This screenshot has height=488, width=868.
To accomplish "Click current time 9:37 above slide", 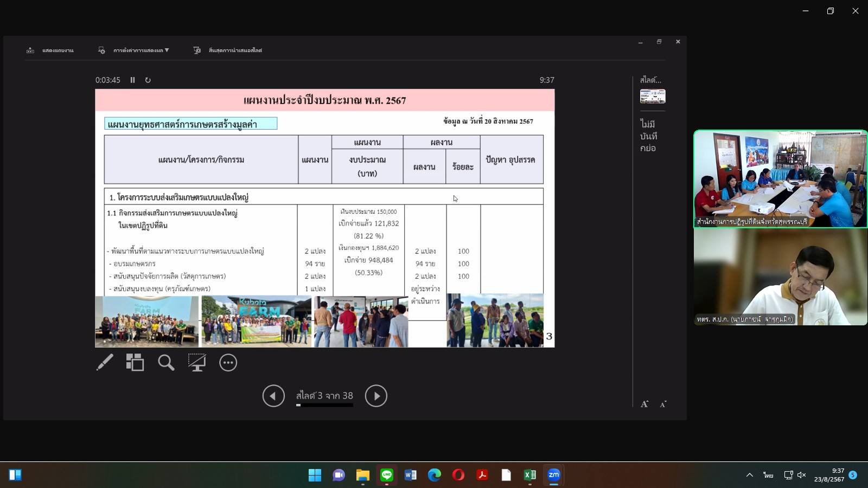I will coord(547,80).
